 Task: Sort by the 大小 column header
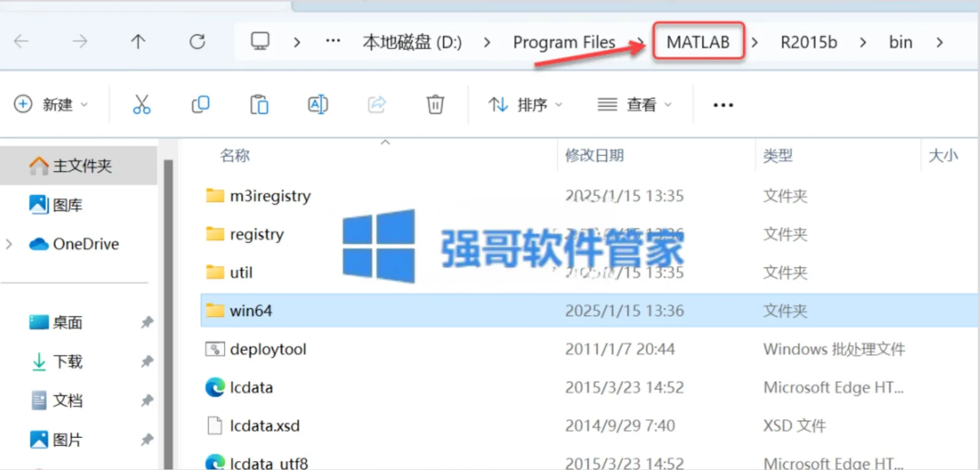pyautogui.click(x=943, y=155)
